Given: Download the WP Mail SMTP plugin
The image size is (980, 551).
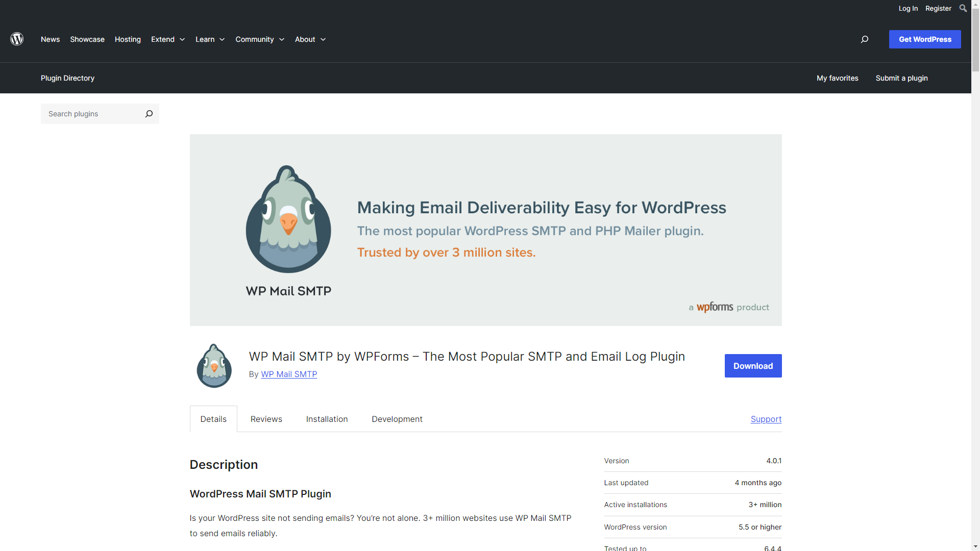Looking at the screenshot, I should pos(753,366).
